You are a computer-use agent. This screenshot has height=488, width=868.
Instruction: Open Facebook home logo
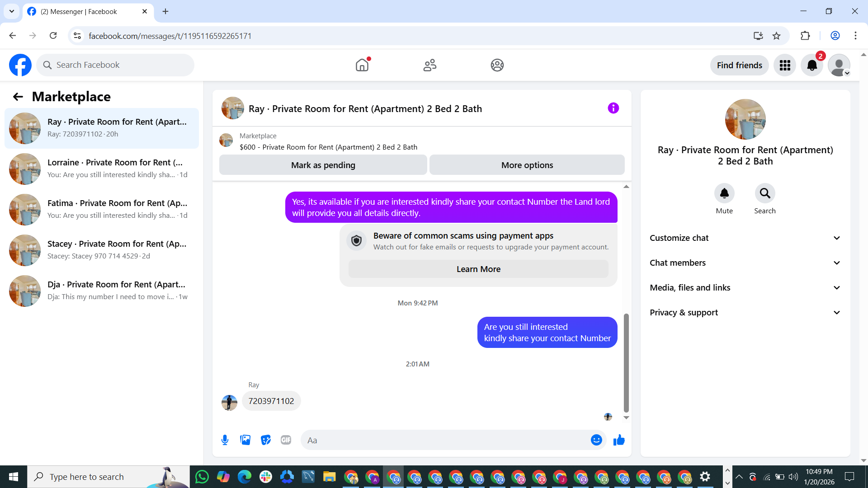tap(20, 65)
